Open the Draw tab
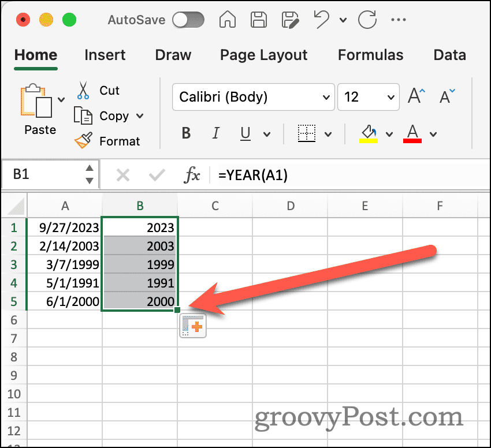Viewport: 491px width, 448px height. (173, 55)
